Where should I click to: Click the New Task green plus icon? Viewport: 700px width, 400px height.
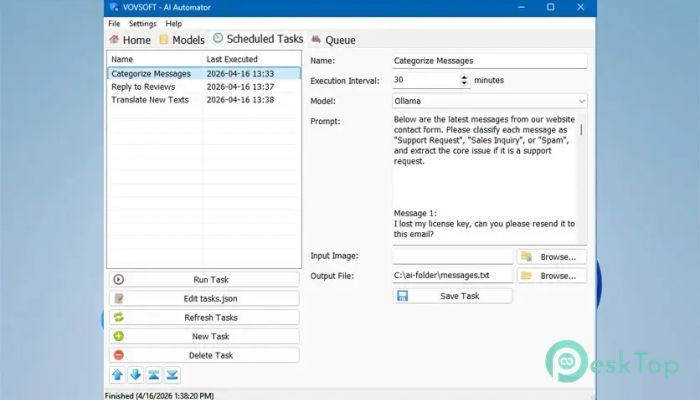pos(119,336)
